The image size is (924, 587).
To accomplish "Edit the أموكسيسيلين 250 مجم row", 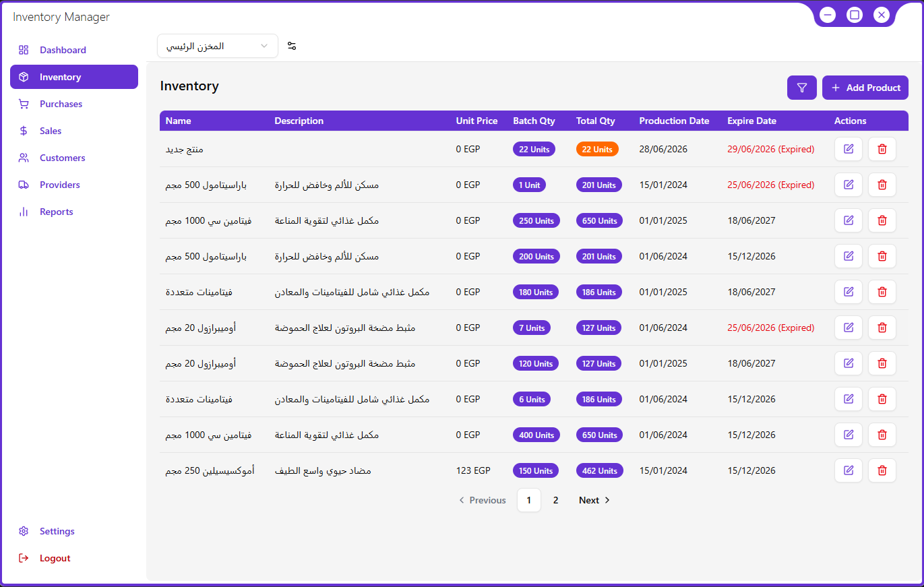I will (849, 470).
